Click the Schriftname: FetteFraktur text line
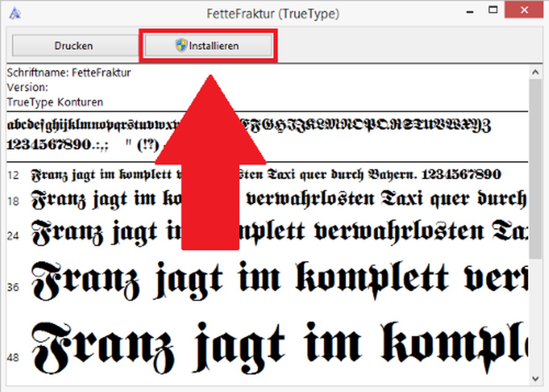This screenshot has height=392, width=549. pos(69,73)
